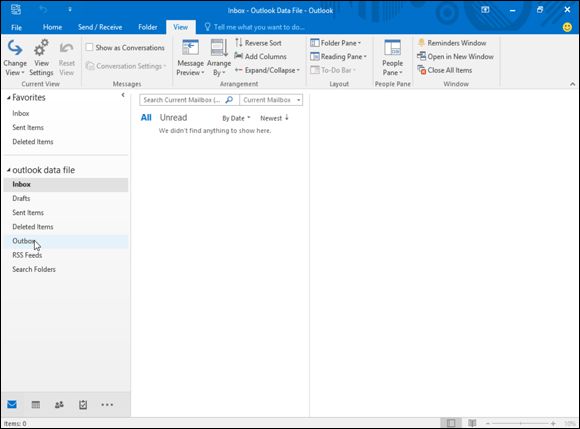This screenshot has width=580, height=429.
Task: Switch to Calendar in navigation bar
Action: (x=36, y=405)
